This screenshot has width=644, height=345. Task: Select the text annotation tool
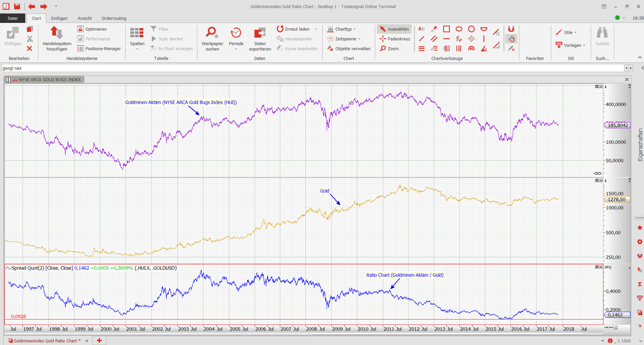pyautogui.click(x=421, y=29)
